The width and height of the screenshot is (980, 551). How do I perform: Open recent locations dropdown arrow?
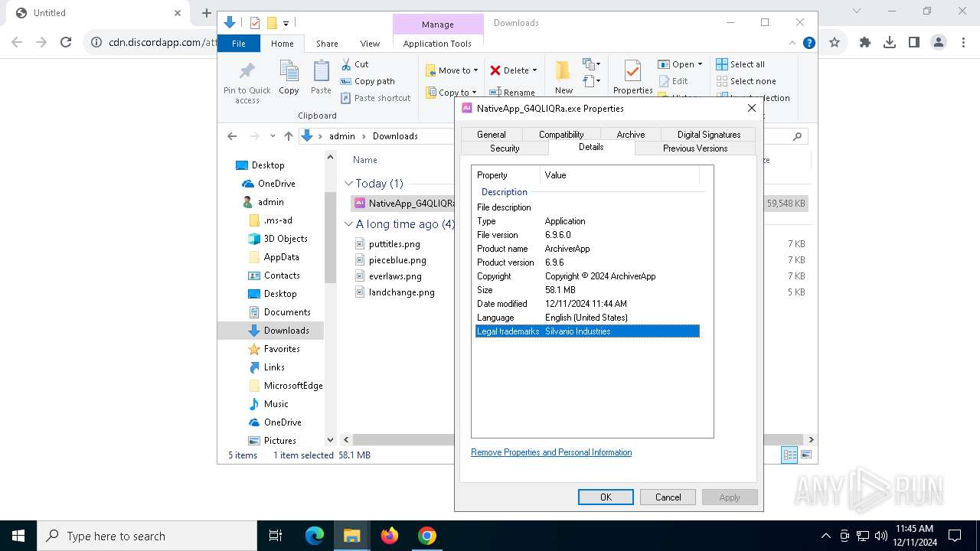coord(272,136)
